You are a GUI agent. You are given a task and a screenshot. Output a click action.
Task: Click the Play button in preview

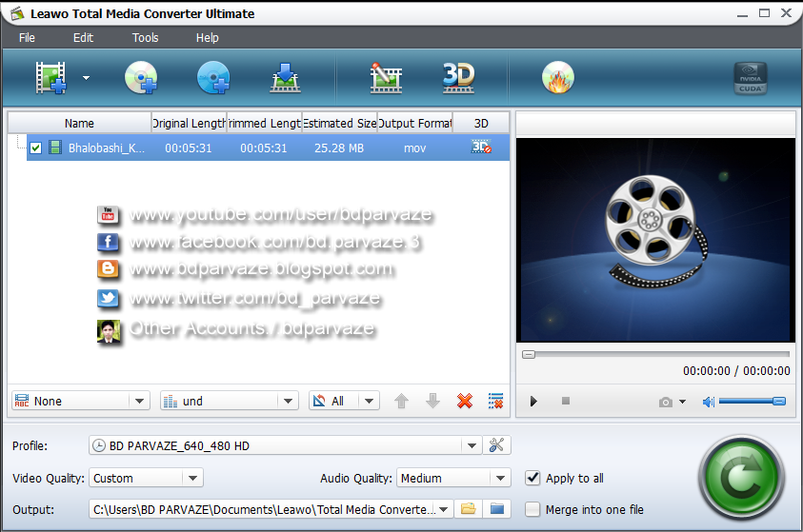(x=533, y=401)
